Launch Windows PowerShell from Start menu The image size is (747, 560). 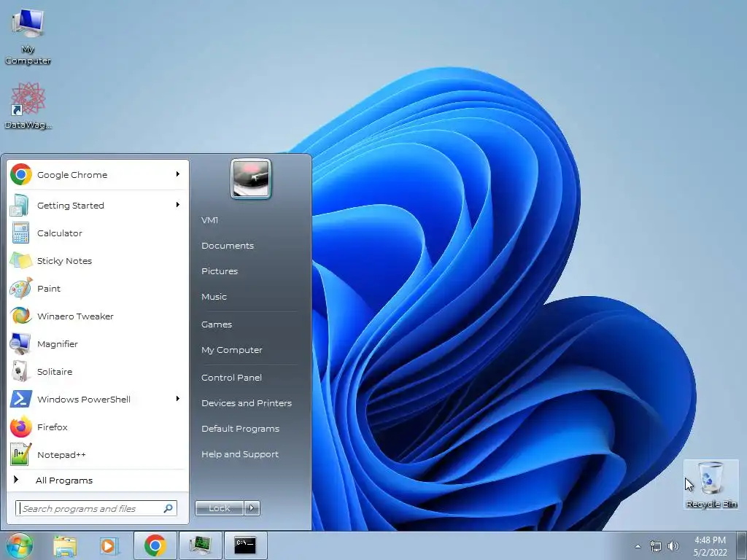(98, 399)
